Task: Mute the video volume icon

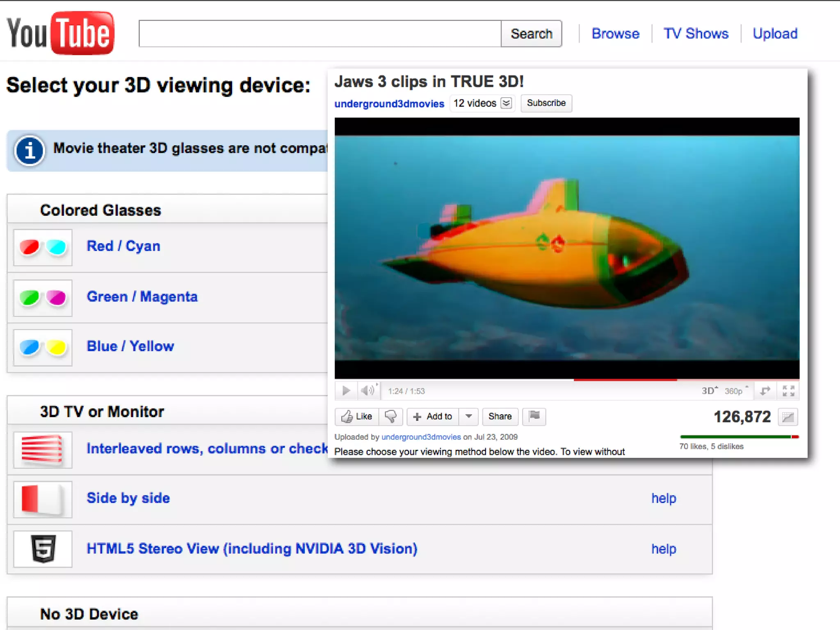Action: tap(367, 390)
